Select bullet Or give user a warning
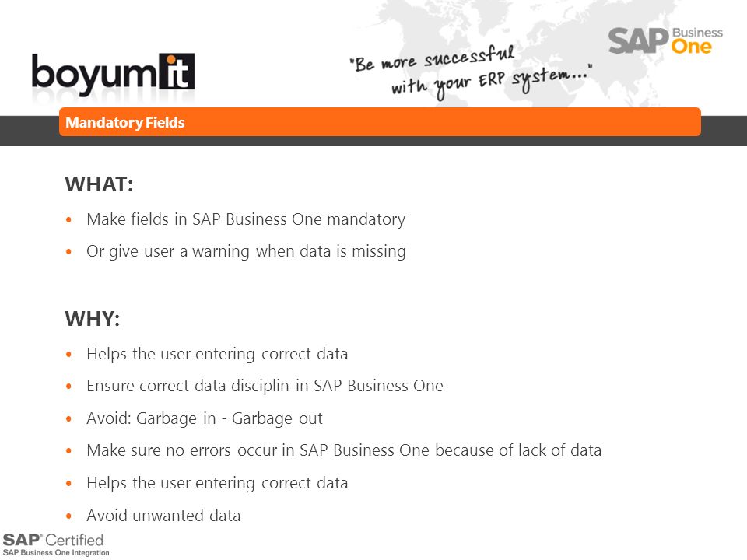This screenshot has width=747, height=560. tap(246, 251)
